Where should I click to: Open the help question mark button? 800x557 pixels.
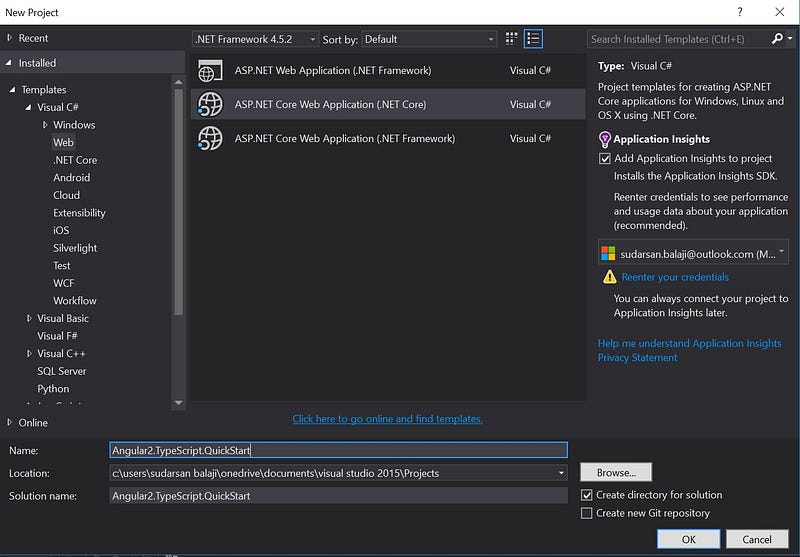740,12
